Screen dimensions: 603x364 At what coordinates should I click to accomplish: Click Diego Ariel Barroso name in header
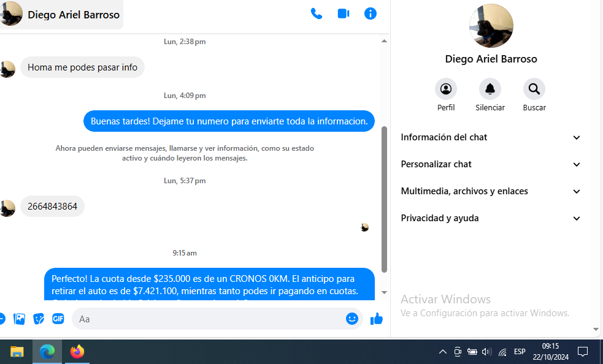[74, 15]
